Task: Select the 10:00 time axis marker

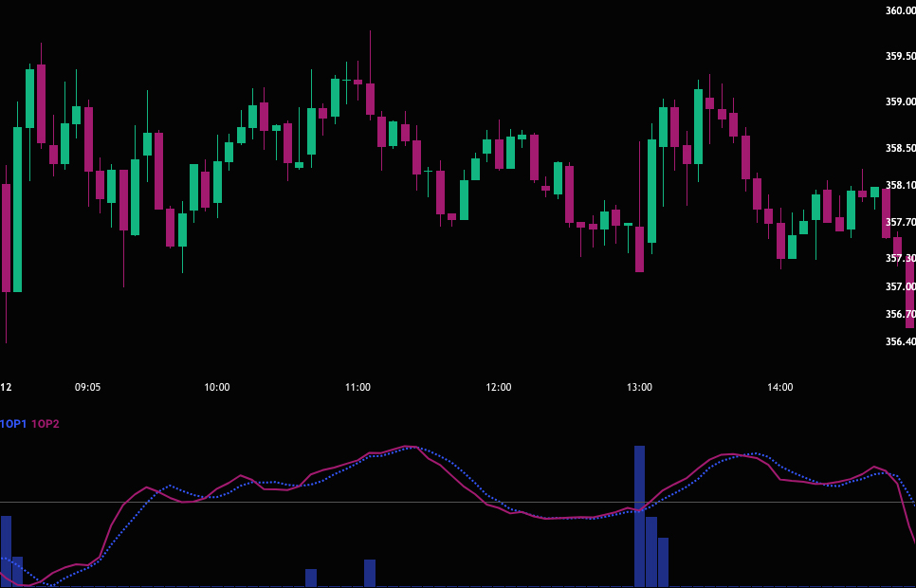Action: tap(217, 387)
